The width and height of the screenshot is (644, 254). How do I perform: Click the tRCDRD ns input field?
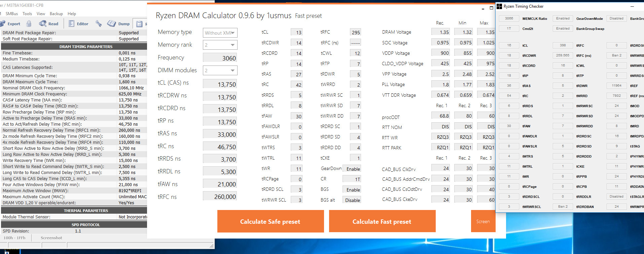[x=220, y=109]
